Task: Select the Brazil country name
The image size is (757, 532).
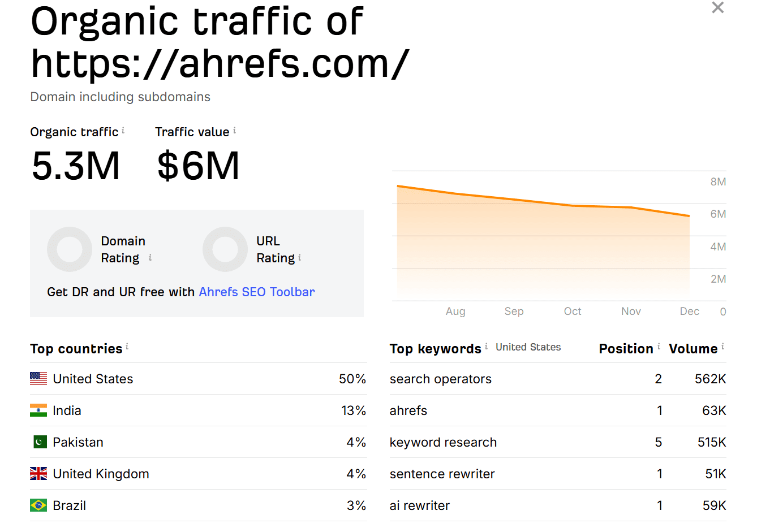Action: (x=69, y=505)
